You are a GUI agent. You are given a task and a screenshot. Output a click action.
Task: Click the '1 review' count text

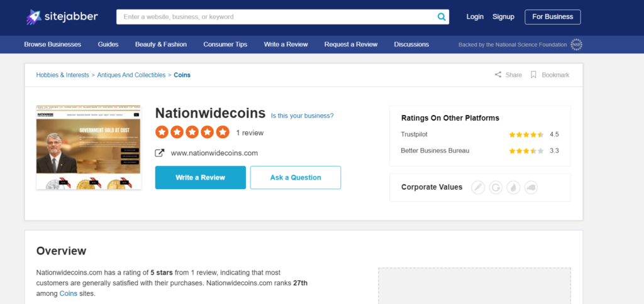click(250, 133)
